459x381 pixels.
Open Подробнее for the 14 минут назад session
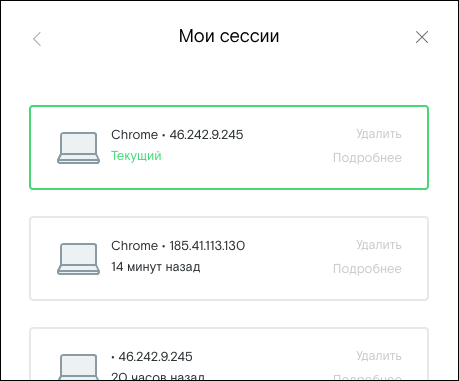coord(367,269)
